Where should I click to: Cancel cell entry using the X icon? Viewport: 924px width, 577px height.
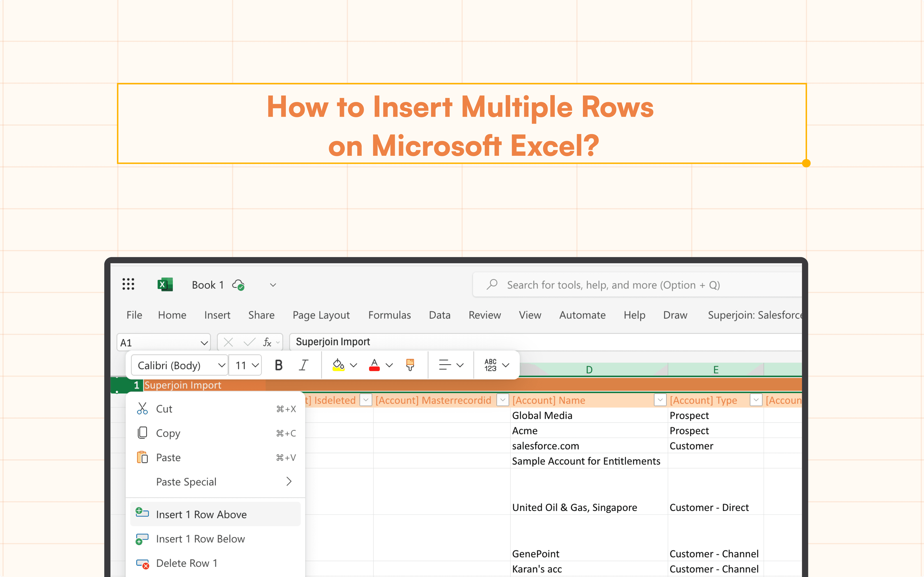228,342
